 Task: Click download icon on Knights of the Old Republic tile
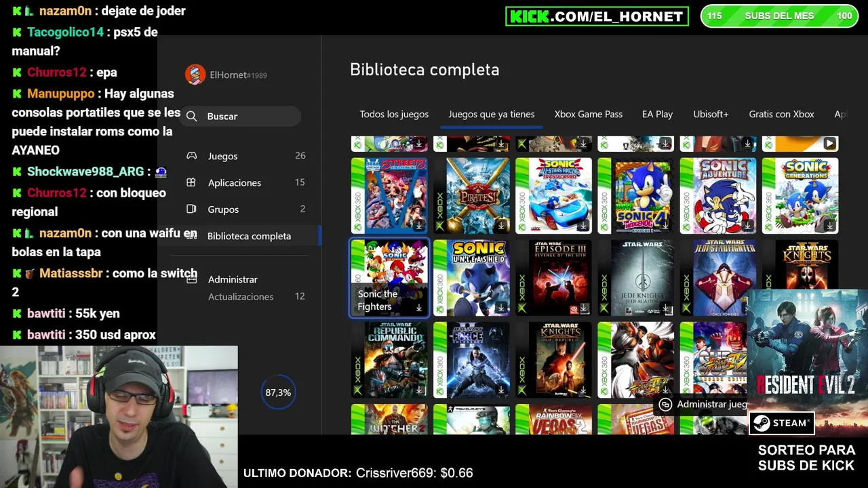[583, 390]
